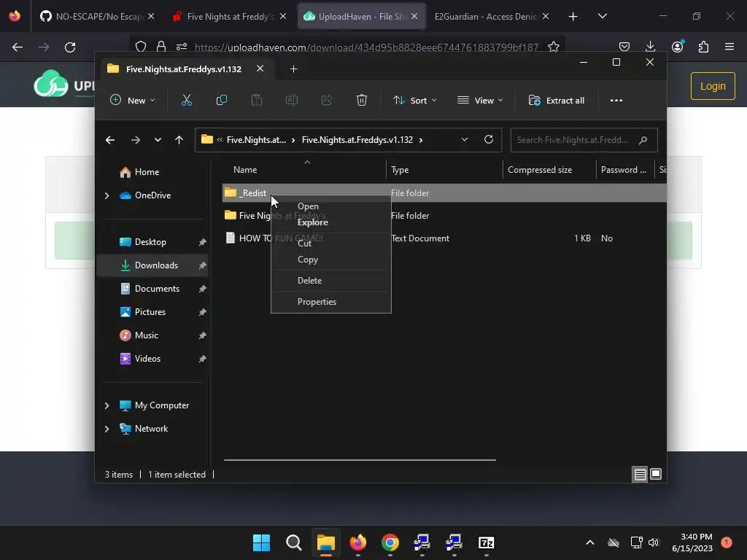747x560 pixels.
Task: Click Five.Nights.at... breadcrumb segment
Action: coord(256,140)
